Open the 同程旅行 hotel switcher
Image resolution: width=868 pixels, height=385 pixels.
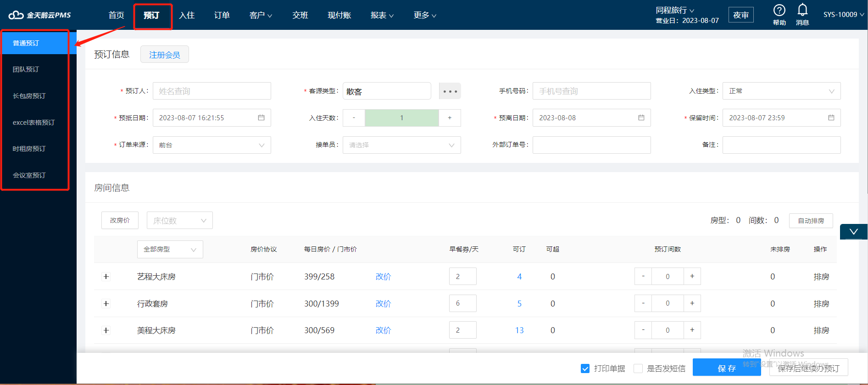click(675, 10)
